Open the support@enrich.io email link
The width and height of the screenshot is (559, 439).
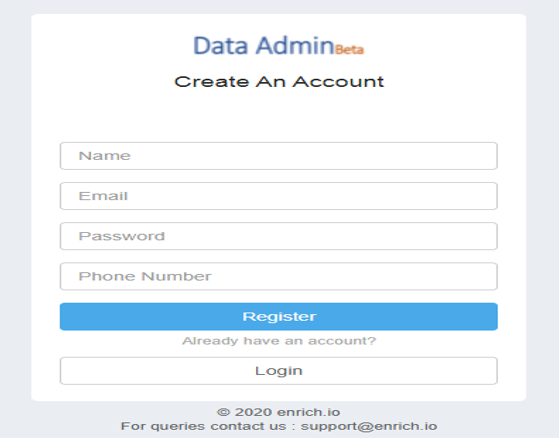click(369, 426)
